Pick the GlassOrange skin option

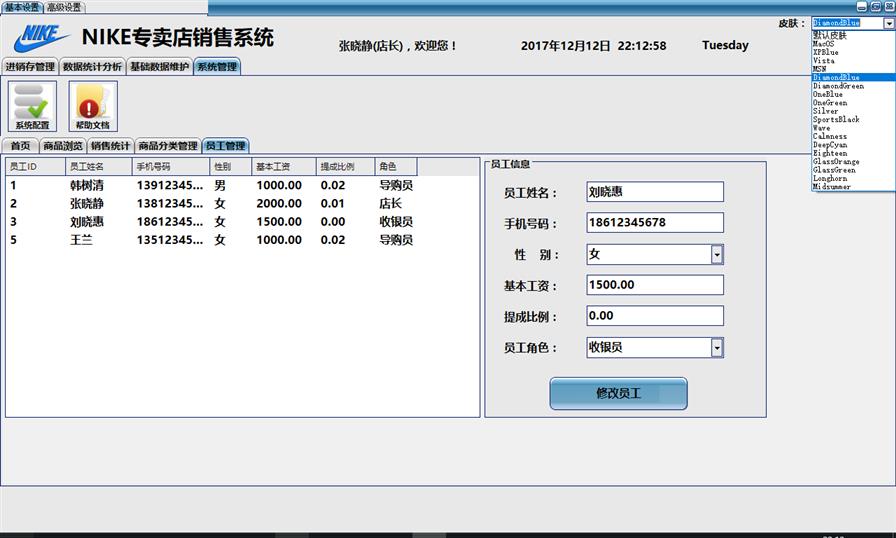click(836, 161)
